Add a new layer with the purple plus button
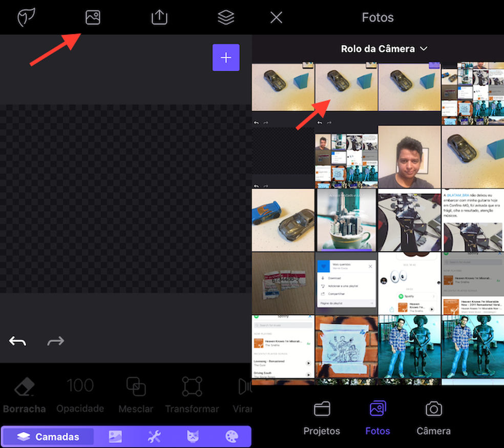This screenshot has height=448, width=504. pos(226,57)
